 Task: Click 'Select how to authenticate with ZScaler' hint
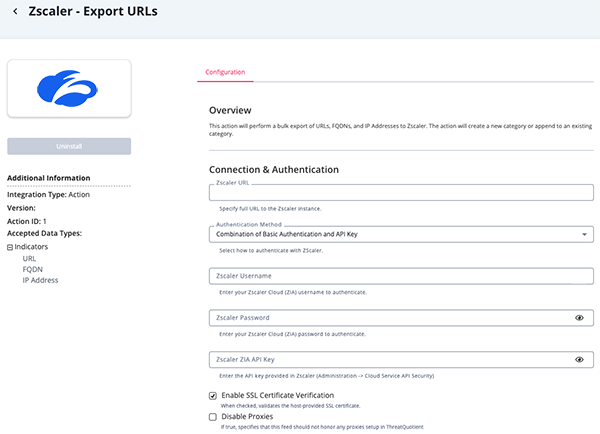[x=271, y=250]
